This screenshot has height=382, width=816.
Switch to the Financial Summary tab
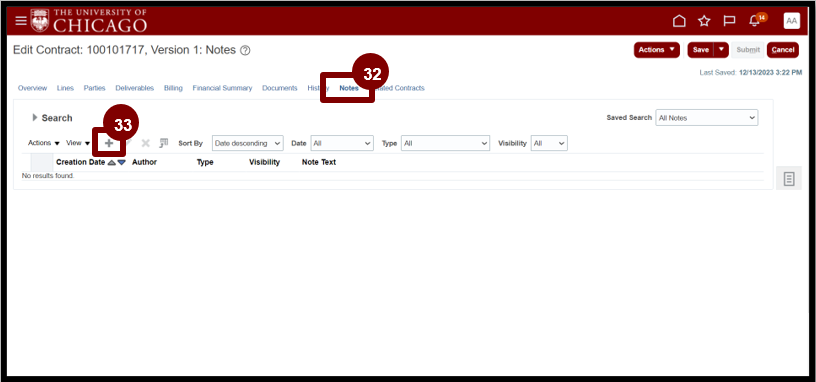pyautogui.click(x=222, y=88)
